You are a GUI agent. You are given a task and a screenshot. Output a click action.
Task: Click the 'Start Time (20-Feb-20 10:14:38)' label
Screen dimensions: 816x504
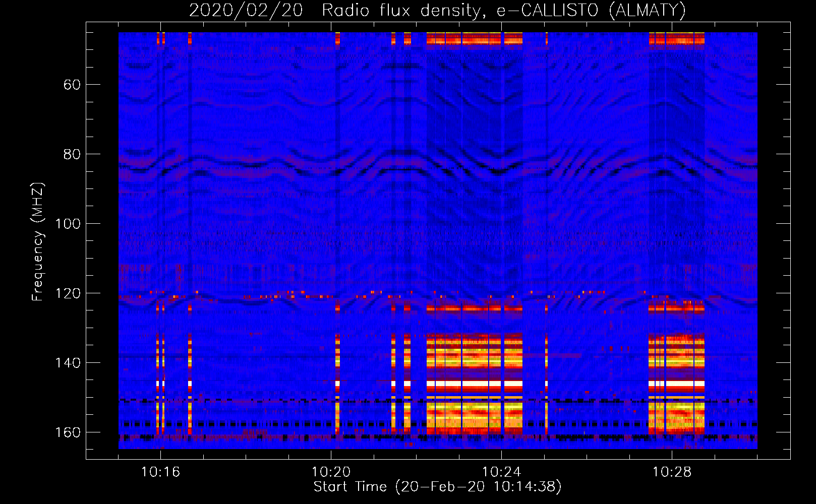tap(437, 487)
